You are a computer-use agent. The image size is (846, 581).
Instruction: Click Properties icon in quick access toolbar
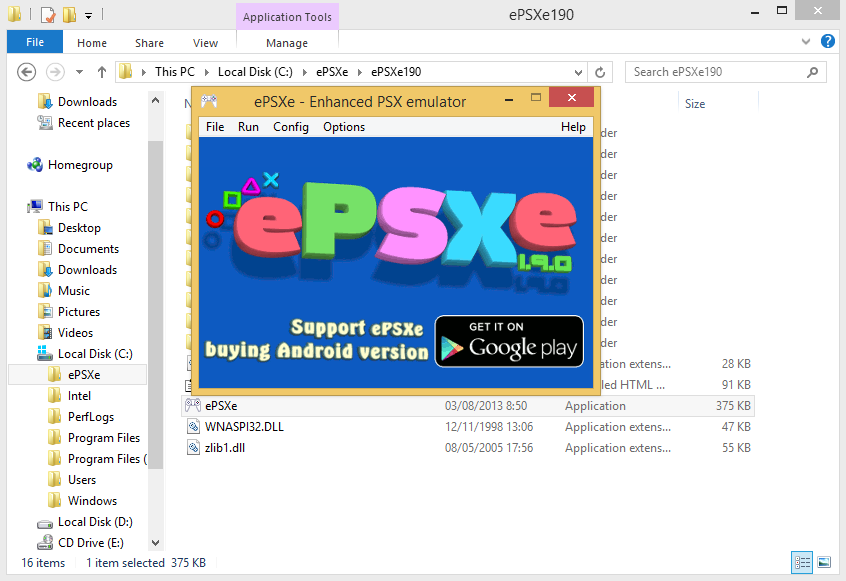(x=47, y=15)
